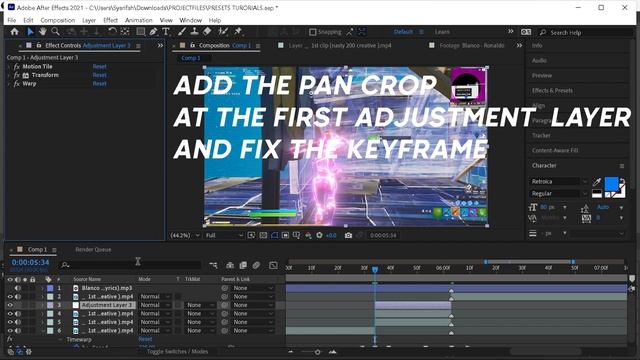Select the Roto Brush tool
The width and height of the screenshot is (640, 360).
(x=223, y=31)
